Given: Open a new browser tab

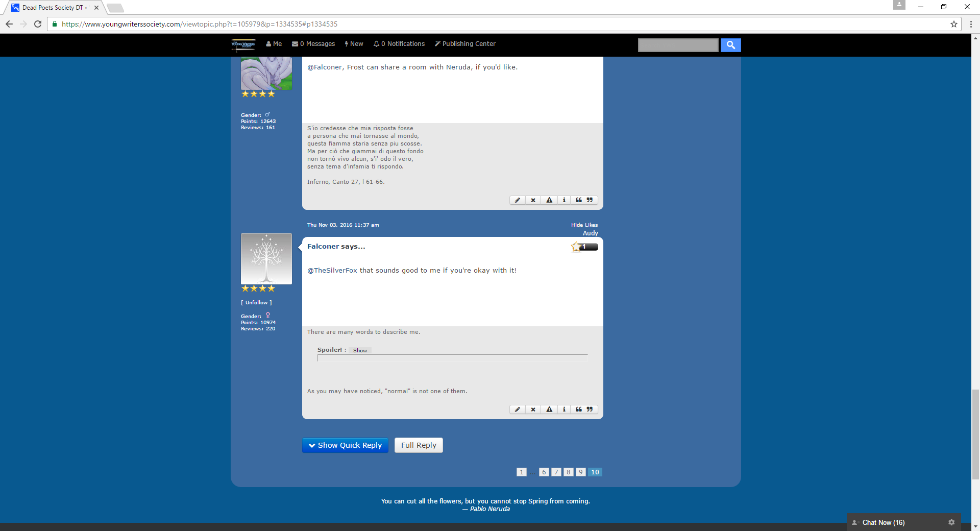Looking at the screenshot, I should (115, 8).
